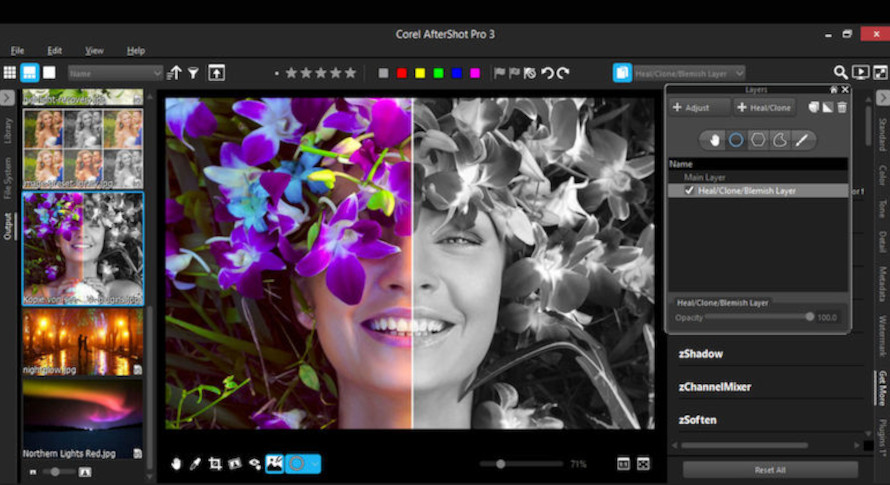Enter full screen mode
The image size is (890, 485).
[880, 73]
